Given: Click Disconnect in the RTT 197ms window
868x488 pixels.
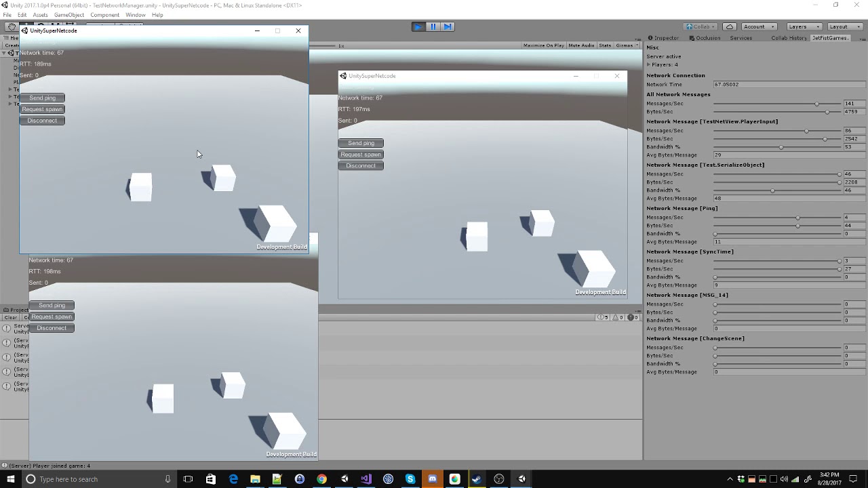Looking at the screenshot, I should click(361, 166).
